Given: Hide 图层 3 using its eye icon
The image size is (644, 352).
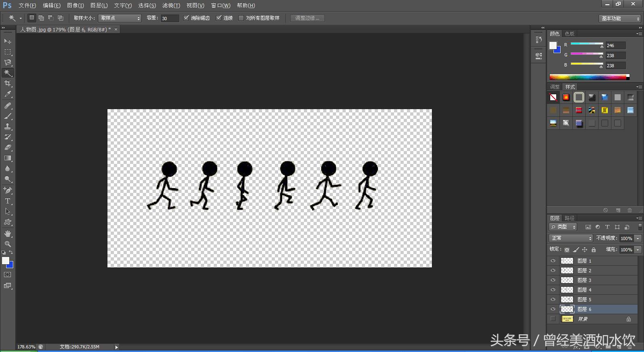Looking at the screenshot, I should (553, 280).
